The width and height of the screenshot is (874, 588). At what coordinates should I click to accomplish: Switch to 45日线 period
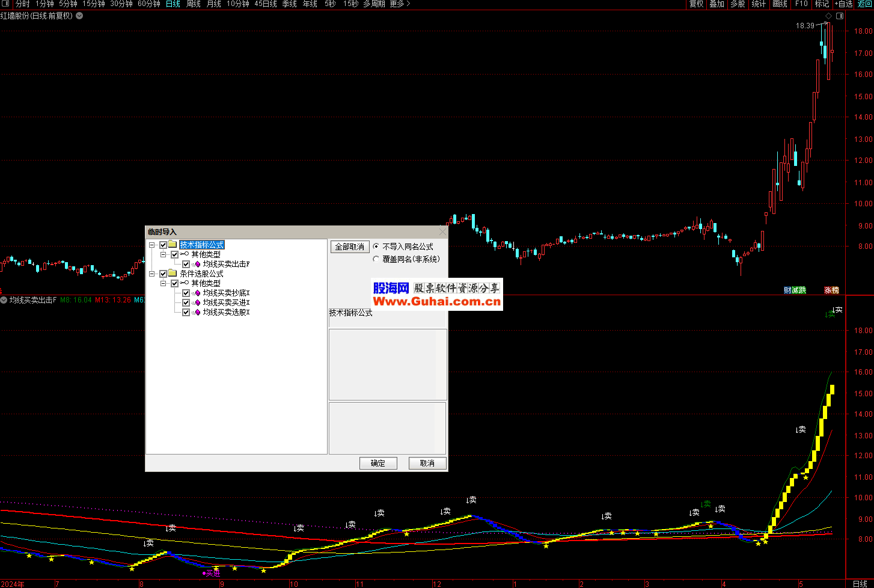(x=266, y=4)
